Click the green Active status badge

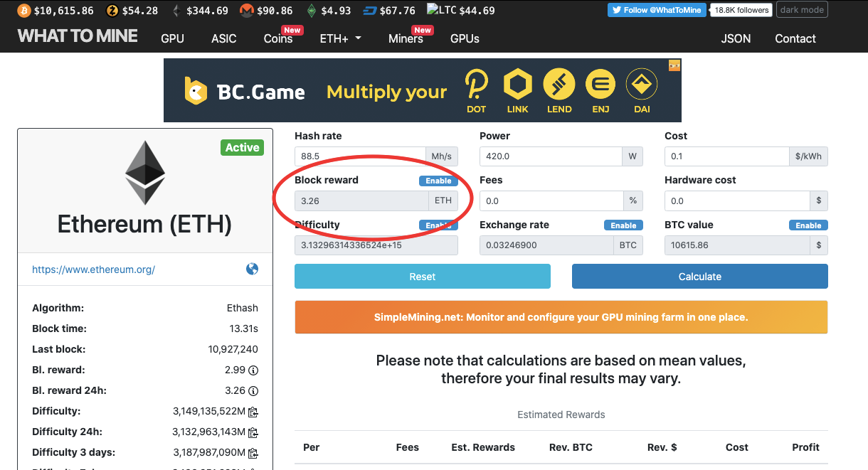(x=243, y=148)
